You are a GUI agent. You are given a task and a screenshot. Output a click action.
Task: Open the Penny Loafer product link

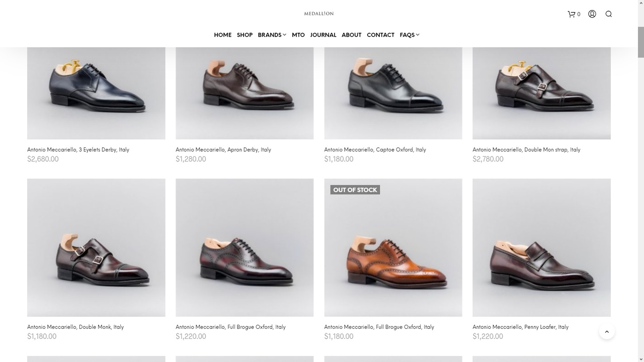pos(520,327)
